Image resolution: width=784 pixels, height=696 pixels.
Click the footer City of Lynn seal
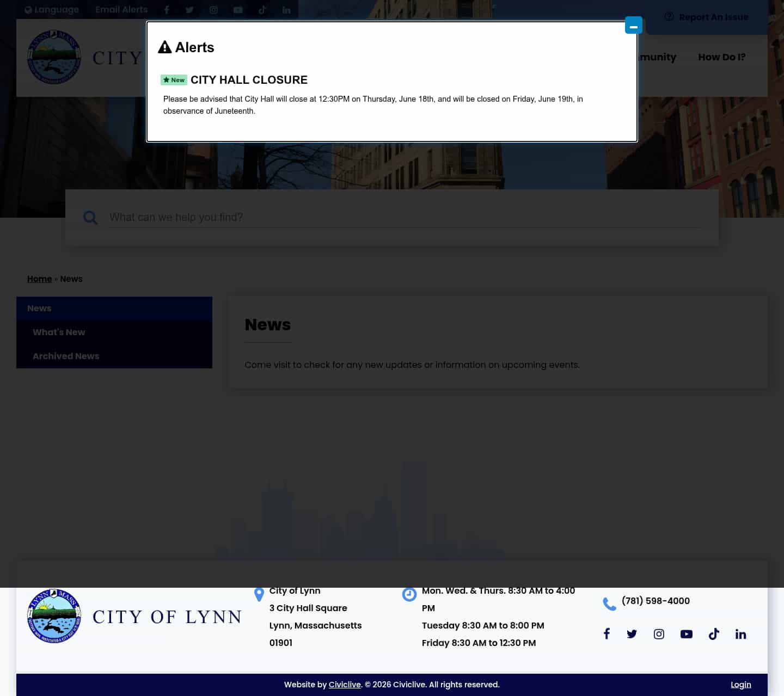click(x=54, y=616)
